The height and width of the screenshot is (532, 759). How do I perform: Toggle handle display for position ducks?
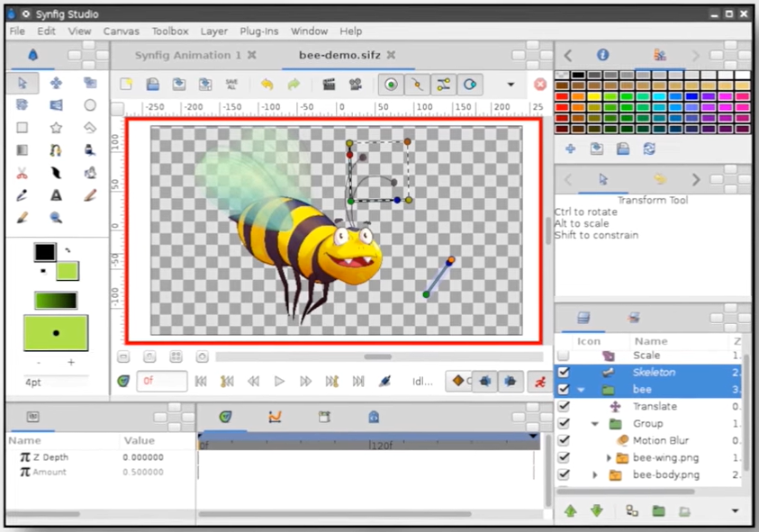[391, 85]
